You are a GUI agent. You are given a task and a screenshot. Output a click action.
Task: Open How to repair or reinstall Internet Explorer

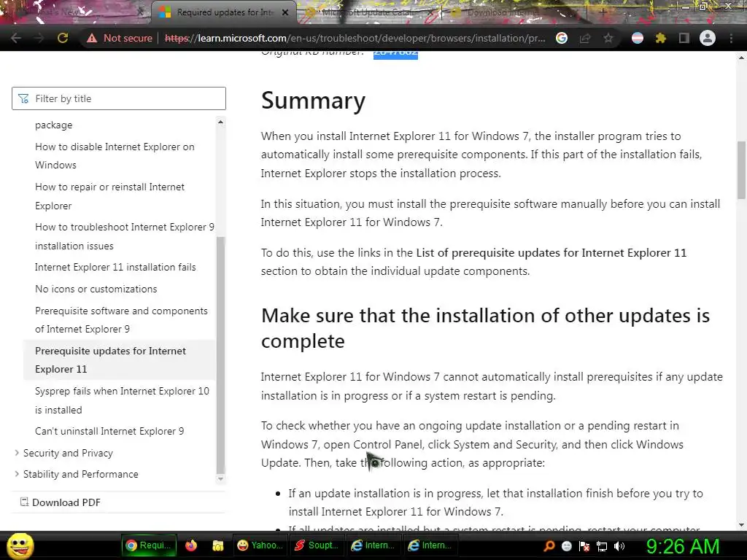pos(109,196)
